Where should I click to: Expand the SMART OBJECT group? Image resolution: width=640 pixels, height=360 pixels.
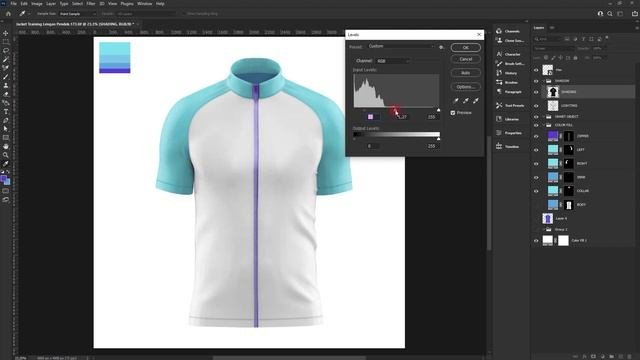544,117
